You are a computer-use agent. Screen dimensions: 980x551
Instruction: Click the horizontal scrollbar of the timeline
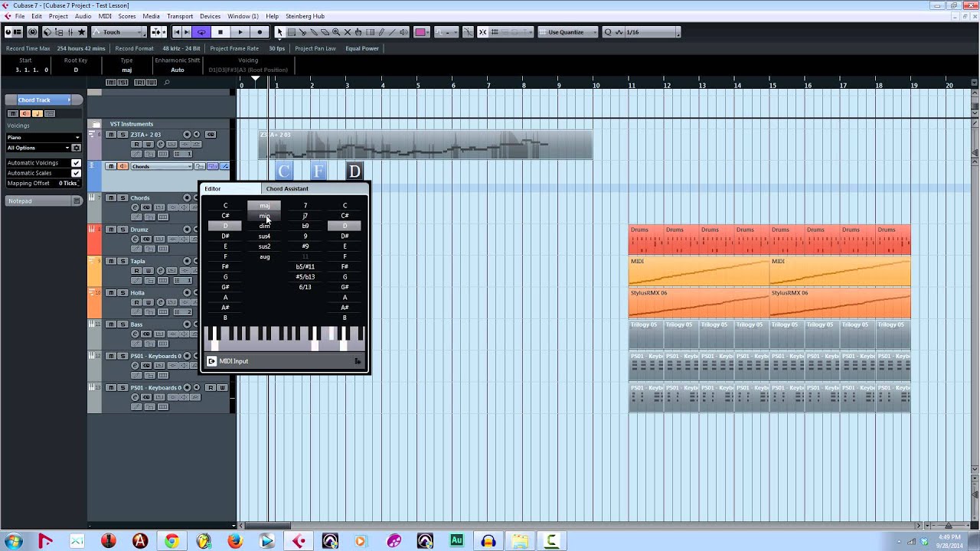pyautogui.click(x=268, y=526)
